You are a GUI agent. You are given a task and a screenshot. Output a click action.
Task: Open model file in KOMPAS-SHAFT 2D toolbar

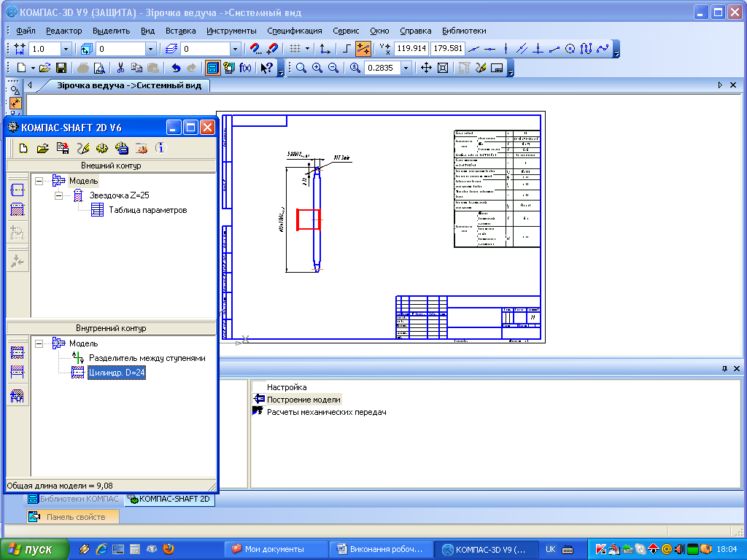(43, 148)
